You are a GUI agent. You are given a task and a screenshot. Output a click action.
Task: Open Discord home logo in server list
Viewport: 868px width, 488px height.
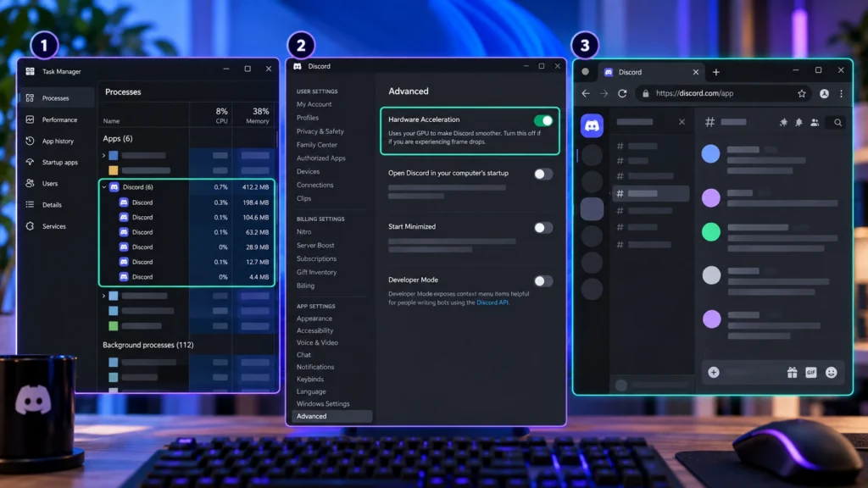(592, 125)
